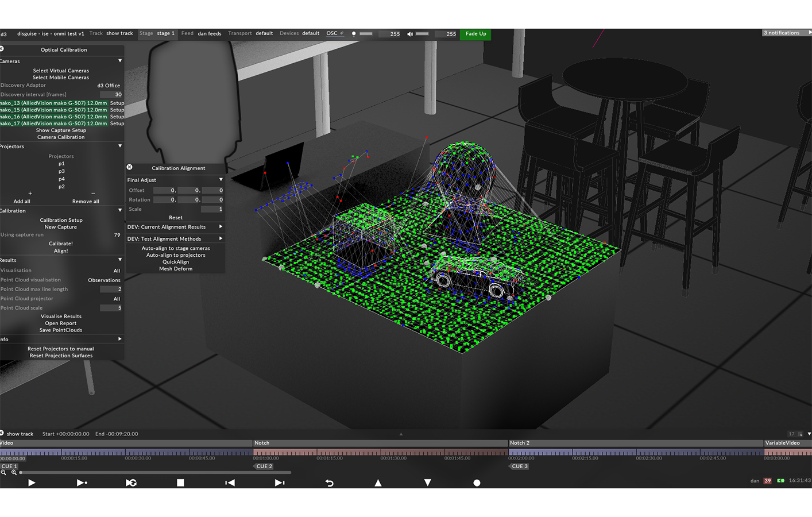Viewport: 812px width, 517px height.
Task: Toggle Setup for mako_17 camera
Action: point(117,124)
